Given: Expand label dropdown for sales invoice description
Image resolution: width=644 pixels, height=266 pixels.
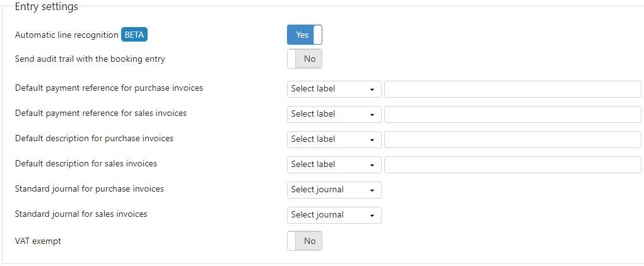Looking at the screenshot, I should coord(334,165).
